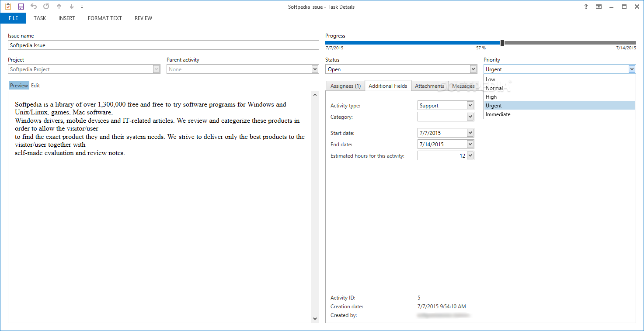Choose High priority option

click(x=560, y=97)
